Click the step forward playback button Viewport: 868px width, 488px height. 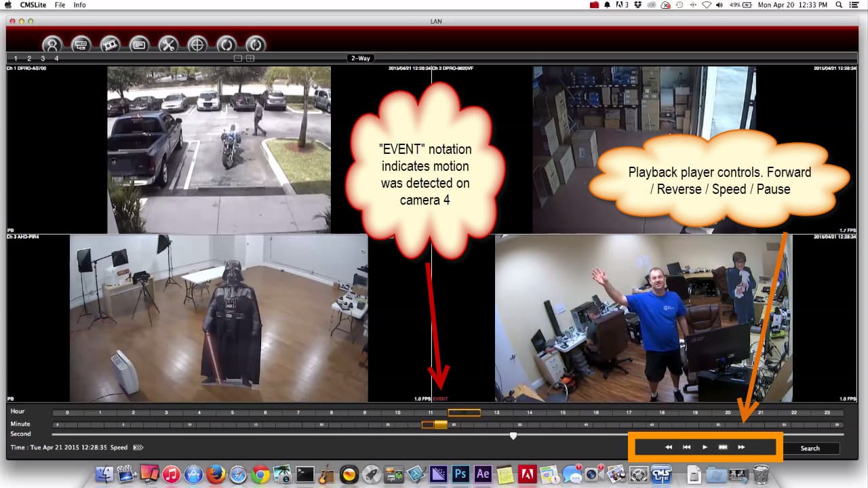pyautogui.click(x=723, y=447)
